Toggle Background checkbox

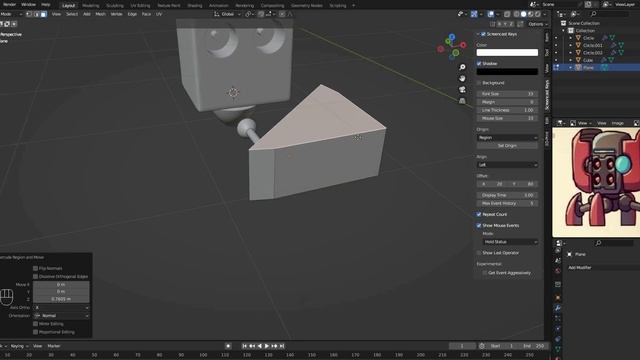pos(479,83)
